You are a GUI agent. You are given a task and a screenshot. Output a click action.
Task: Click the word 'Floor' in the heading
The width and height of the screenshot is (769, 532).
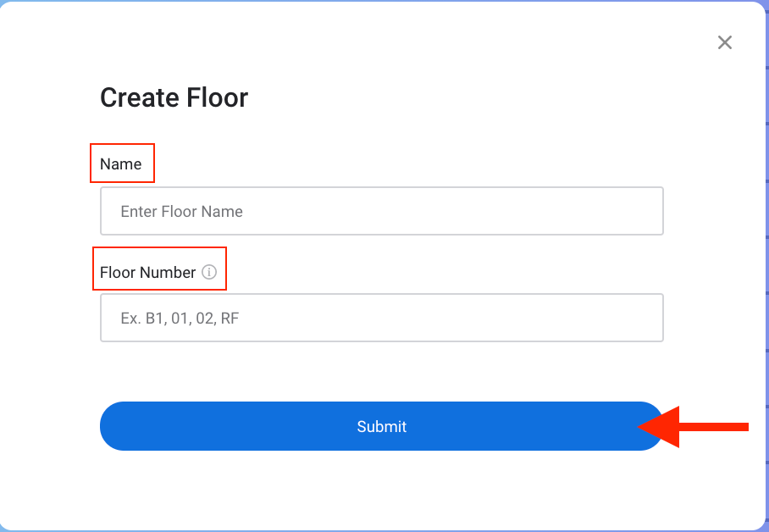click(x=211, y=97)
